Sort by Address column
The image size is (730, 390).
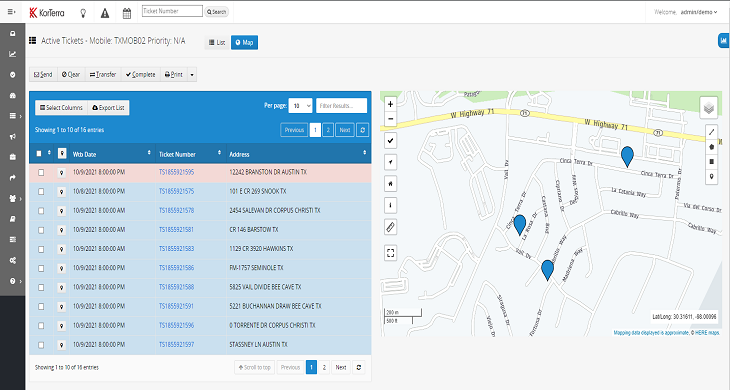298,154
